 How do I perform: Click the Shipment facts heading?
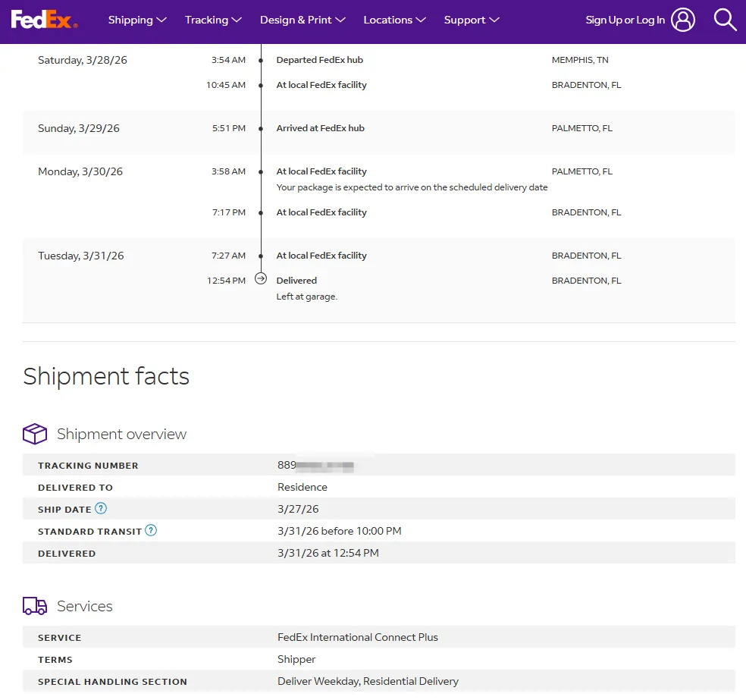106,376
